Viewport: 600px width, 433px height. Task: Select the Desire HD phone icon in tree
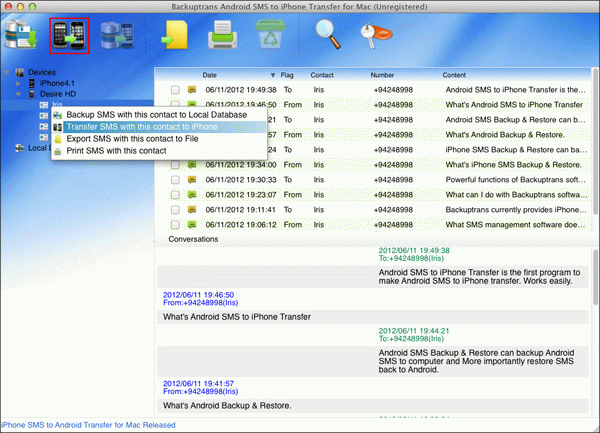[x=32, y=94]
